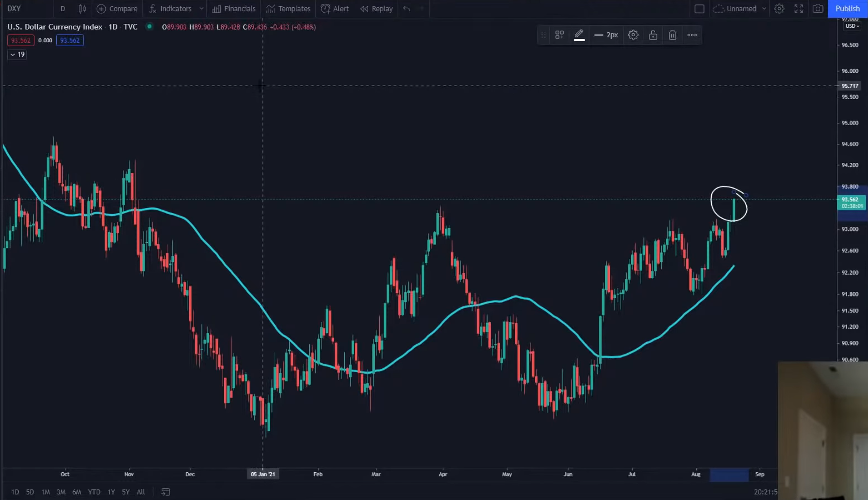Screen dimensions: 868x500
Task: Open the USD currency dropdown on price scale
Action: click(x=852, y=26)
